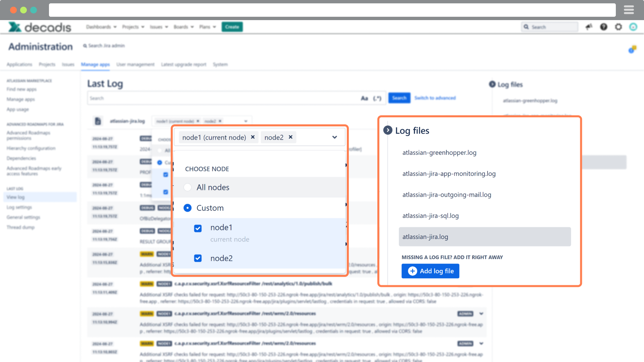Open the Jira settings gear icon
644x362 pixels.
coord(619,27)
